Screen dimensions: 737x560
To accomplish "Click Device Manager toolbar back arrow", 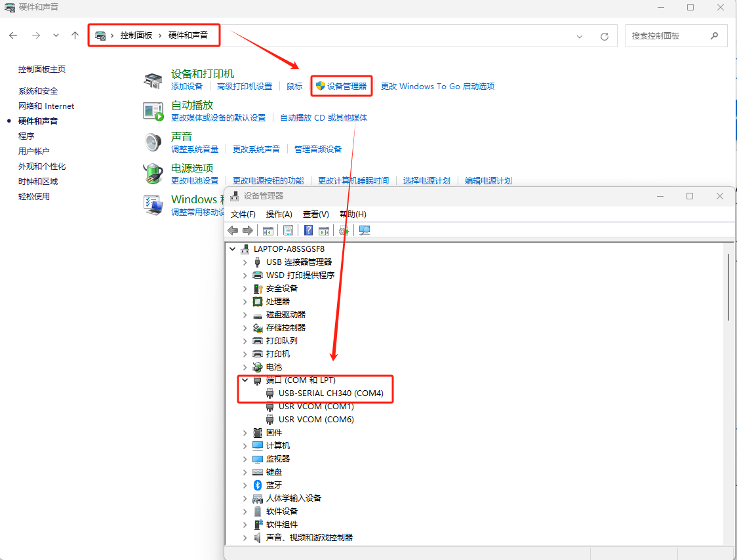I will (233, 230).
